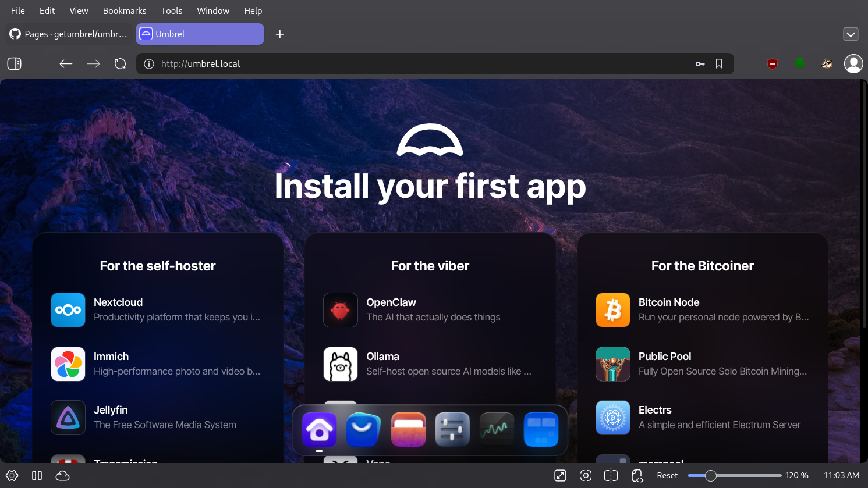Click the OpenClaw app icon
This screenshot has height=488, width=868.
click(341, 310)
